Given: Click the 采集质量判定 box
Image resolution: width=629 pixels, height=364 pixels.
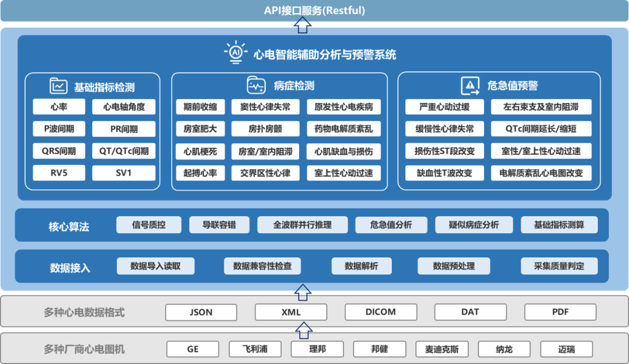Looking at the screenshot, I should [560, 266].
